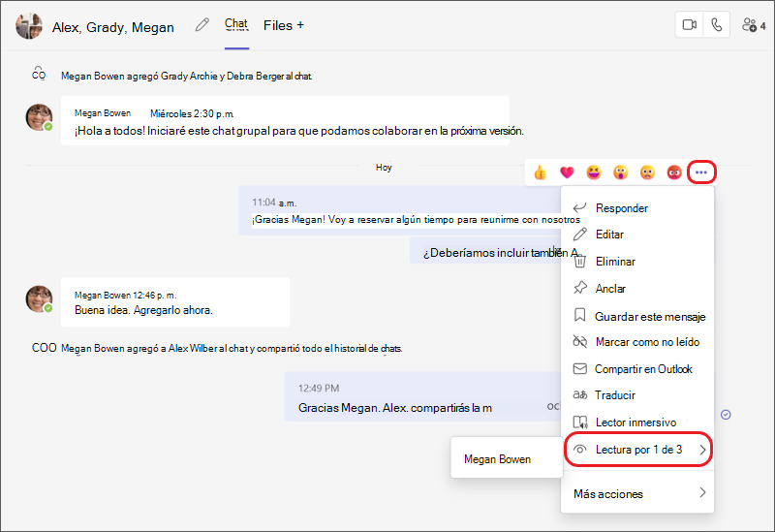Mark message as unread with Marcar como no leído
Screen dimensions: 775x532
pyautogui.click(x=637, y=342)
